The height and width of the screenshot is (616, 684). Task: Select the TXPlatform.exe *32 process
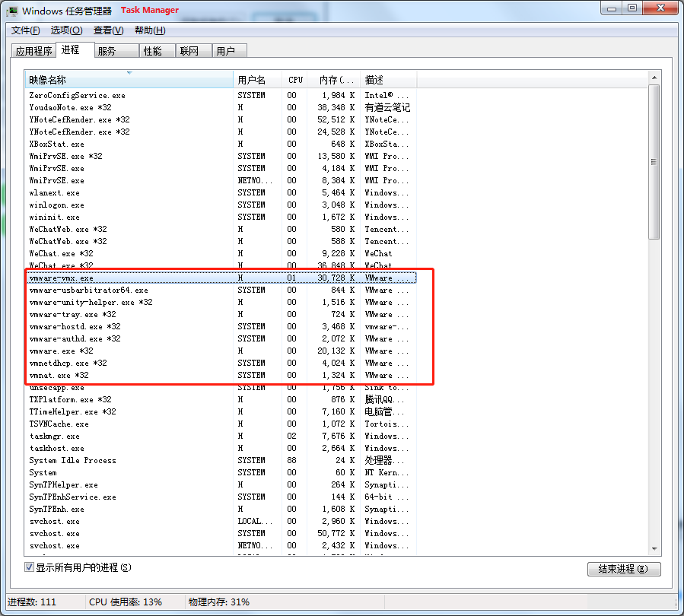tap(221, 399)
